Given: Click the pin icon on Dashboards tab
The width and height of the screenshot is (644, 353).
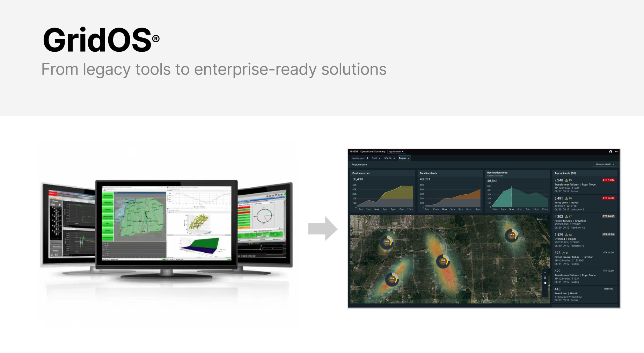Looking at the screenshot, I should [367, 158].
